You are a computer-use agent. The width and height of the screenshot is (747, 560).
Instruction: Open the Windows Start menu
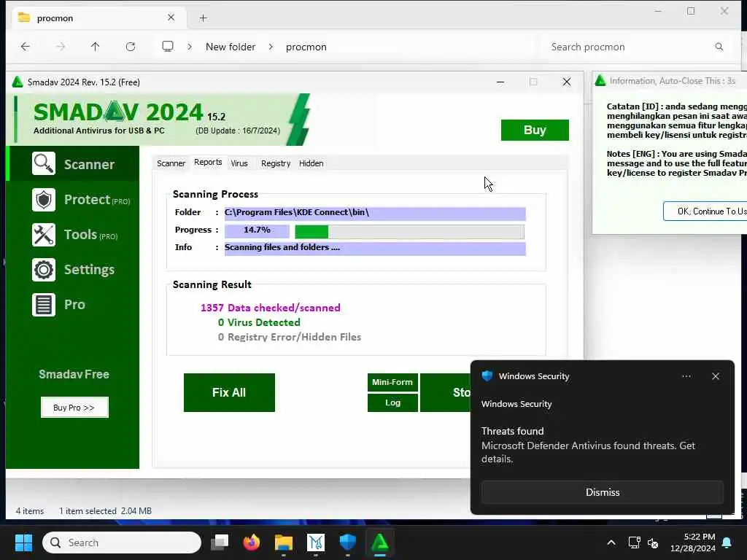click(23, 542)
